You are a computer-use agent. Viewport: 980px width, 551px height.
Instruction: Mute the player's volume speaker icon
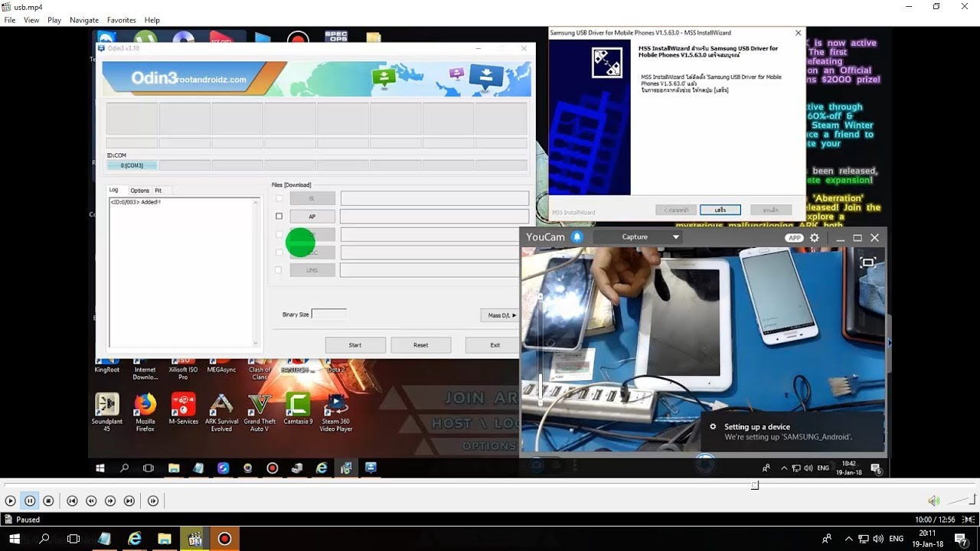click(x=933, y=500)
